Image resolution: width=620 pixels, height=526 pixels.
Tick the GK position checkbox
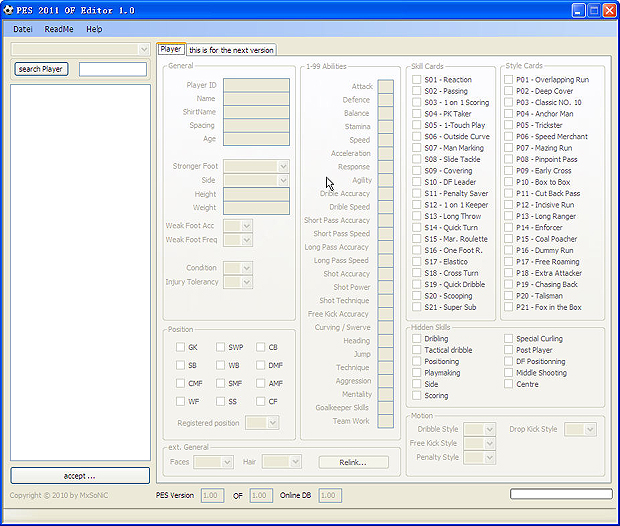click(180, 347)
